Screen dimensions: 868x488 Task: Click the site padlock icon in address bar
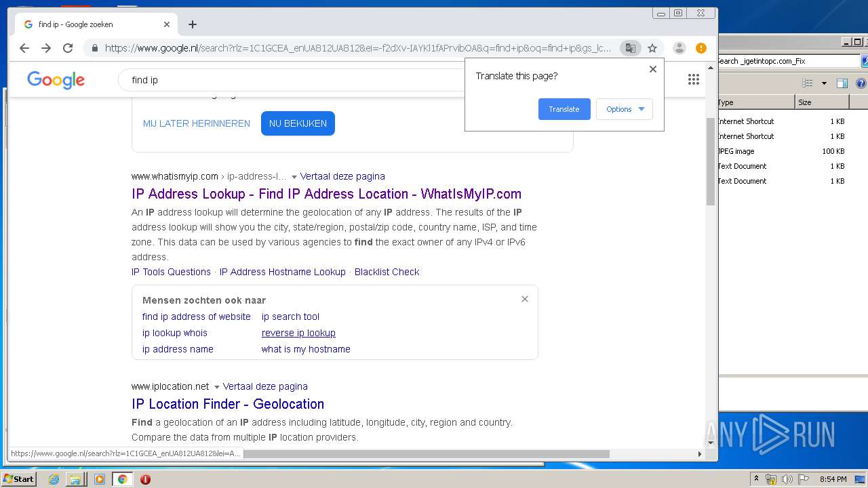click(x=94, y=48)
